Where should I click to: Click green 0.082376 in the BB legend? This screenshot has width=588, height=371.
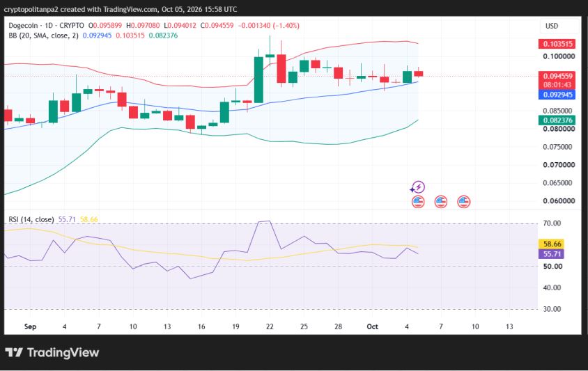pyautogui.click(x=163, y=35)
